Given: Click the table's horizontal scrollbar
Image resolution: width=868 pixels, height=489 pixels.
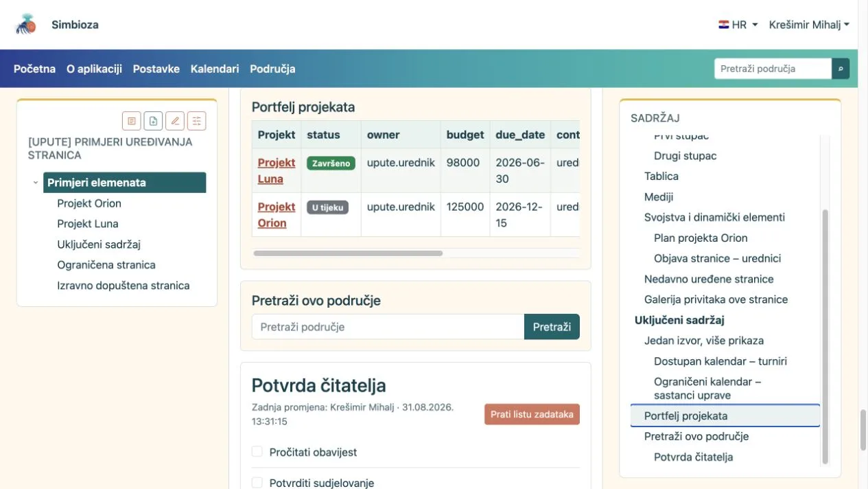Looking at the screenshot, I should [x=348, y=253].
